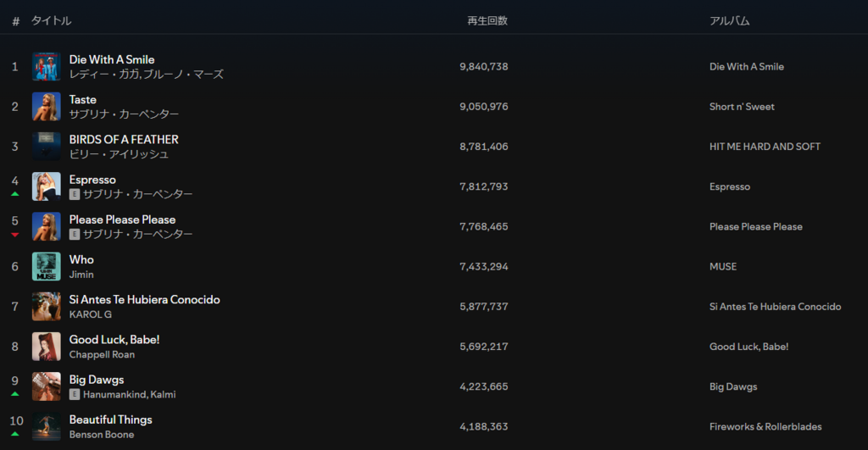Click the green up arrow under rank 4

click(15, 194)
